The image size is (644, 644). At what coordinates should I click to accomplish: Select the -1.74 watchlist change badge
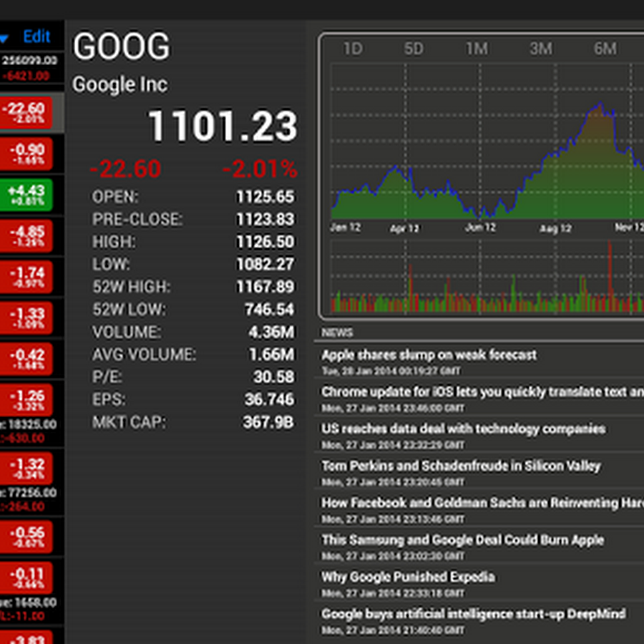26,277
